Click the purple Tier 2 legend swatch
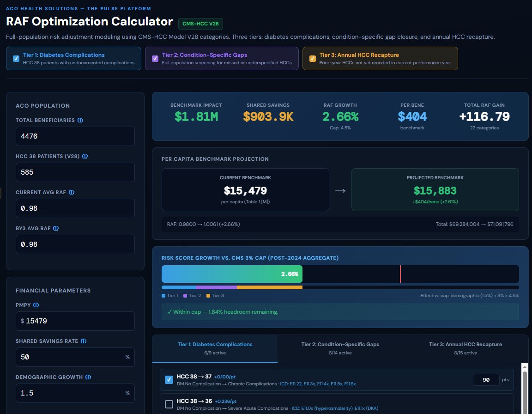 click(185, 296)
